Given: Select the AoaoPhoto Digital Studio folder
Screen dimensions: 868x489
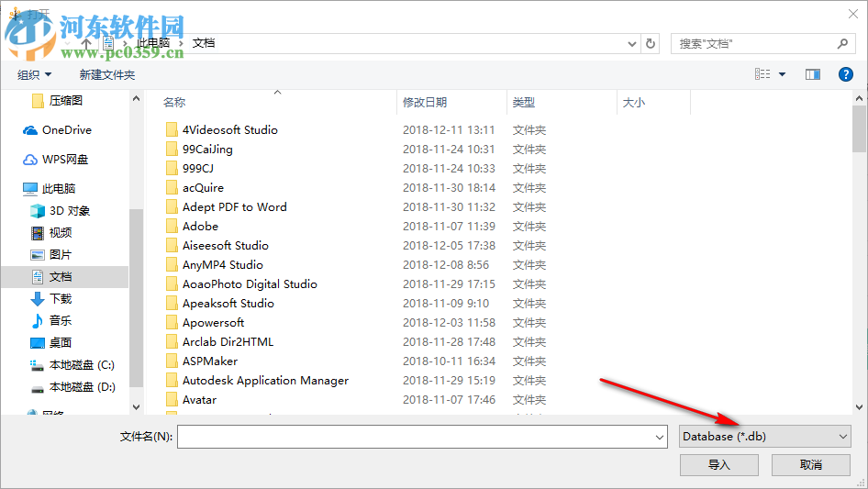Looking at the screenshot, I should coord(250,284).
